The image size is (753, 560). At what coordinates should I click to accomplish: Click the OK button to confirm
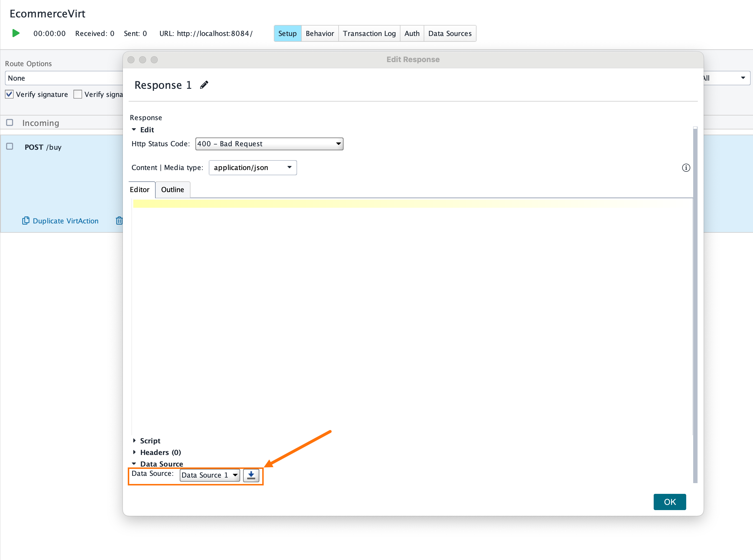(x=670, y=502)
